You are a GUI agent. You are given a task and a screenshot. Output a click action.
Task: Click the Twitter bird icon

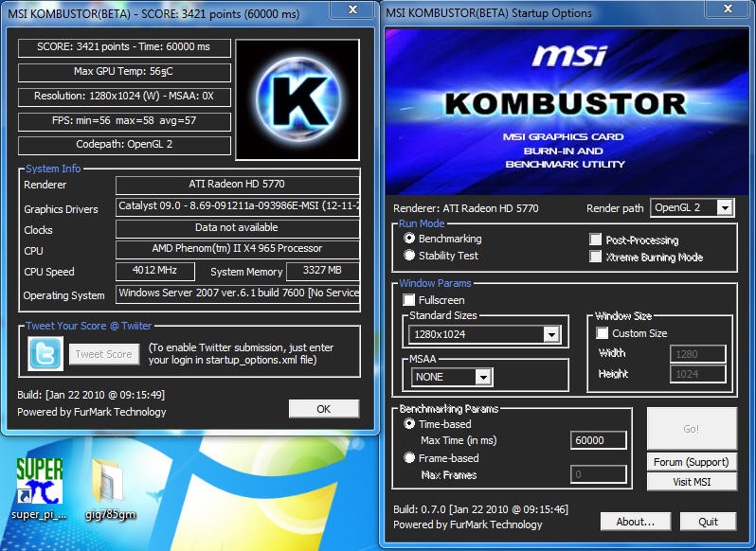pyautogui.click(x=45, y=353)
